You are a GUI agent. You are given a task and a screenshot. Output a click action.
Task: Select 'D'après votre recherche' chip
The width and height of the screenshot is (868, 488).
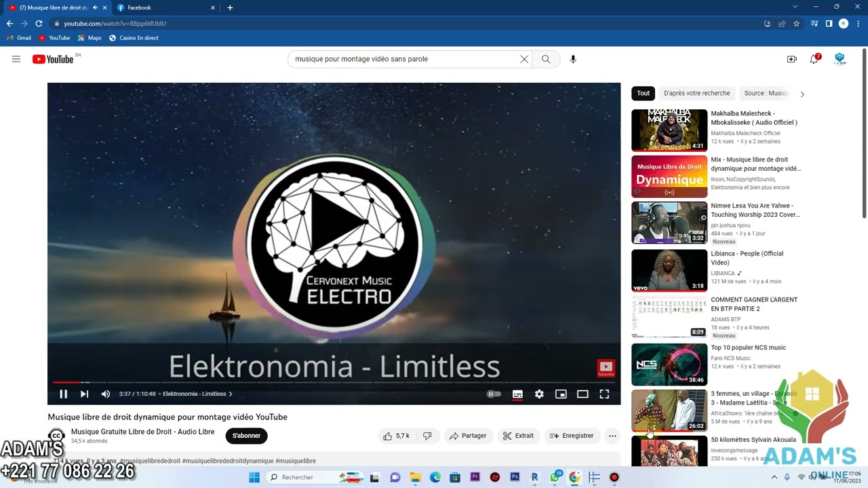click(x=697, y=94)
